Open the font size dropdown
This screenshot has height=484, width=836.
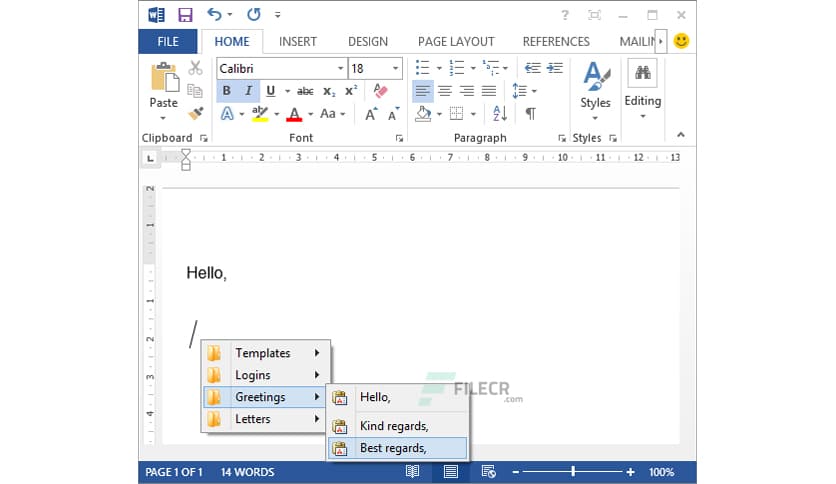[396, 68]
